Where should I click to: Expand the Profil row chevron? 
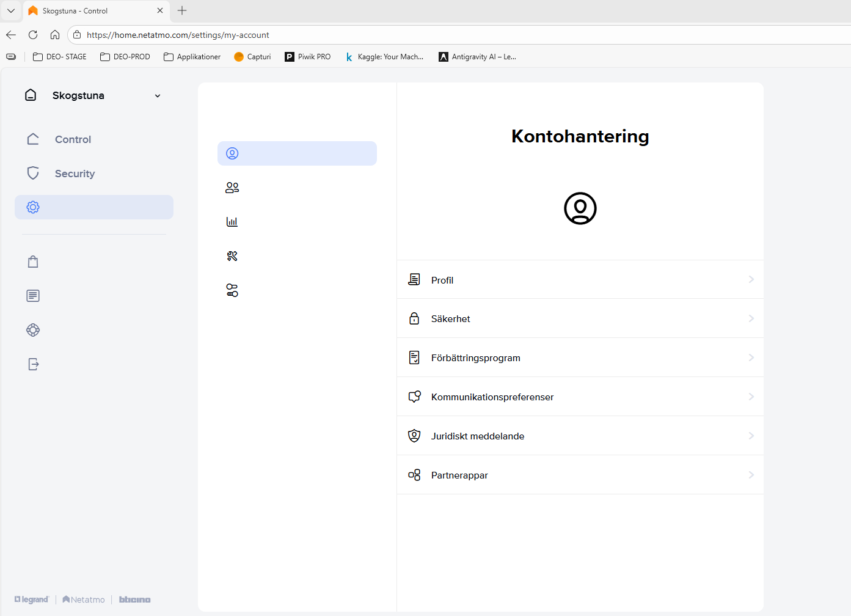pos(751,279)
